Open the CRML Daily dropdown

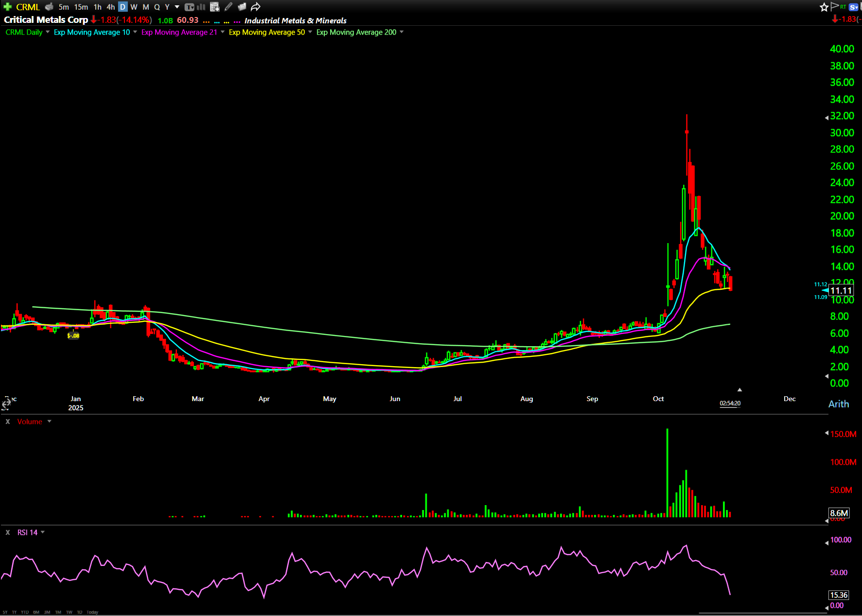(48, 32)
